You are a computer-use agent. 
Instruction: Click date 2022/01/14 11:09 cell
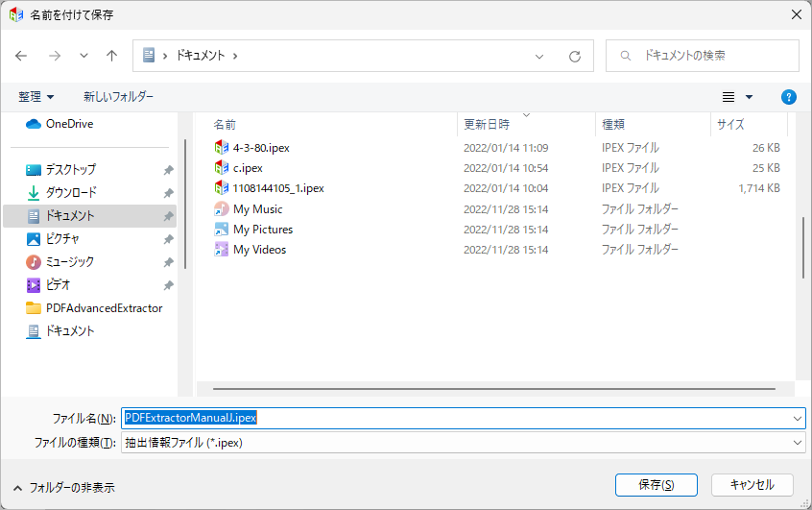coord(506,148)
